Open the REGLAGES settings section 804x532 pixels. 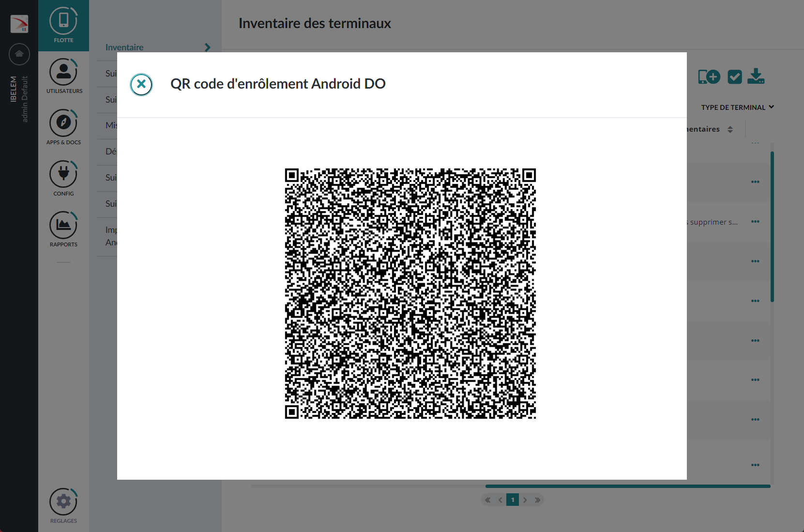coord(63,506)
